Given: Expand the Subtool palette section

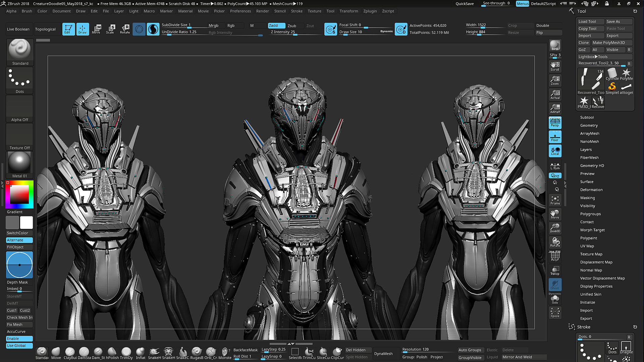Looking at the screenshot, I should pyautogui.click(x=587, y=117).
